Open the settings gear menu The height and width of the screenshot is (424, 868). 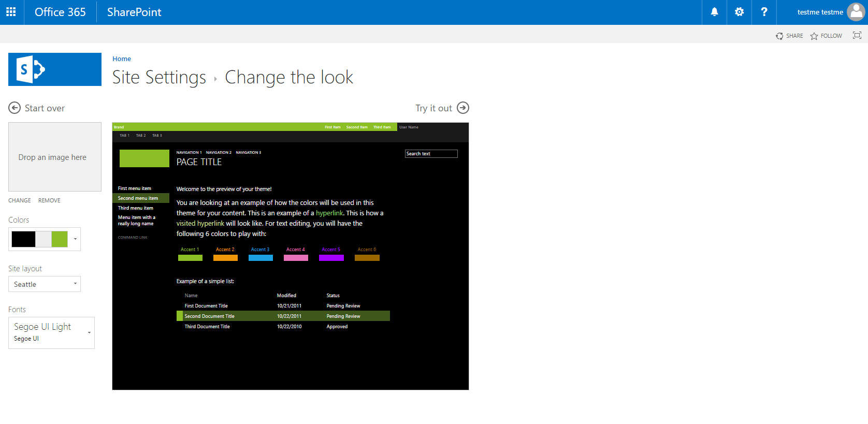coord(739,12)
